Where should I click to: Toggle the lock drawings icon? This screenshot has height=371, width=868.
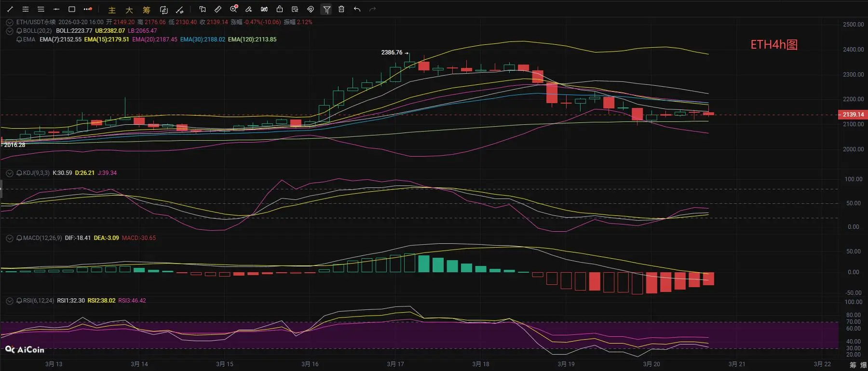pyautogui.click(x=280, y=9)
